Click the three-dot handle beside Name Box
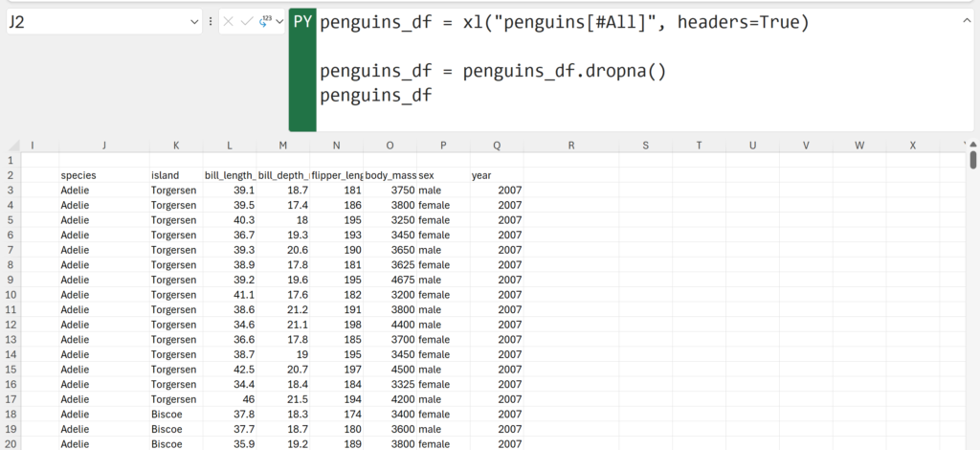The height and width of the screenshot is (450, 980). 210,21
